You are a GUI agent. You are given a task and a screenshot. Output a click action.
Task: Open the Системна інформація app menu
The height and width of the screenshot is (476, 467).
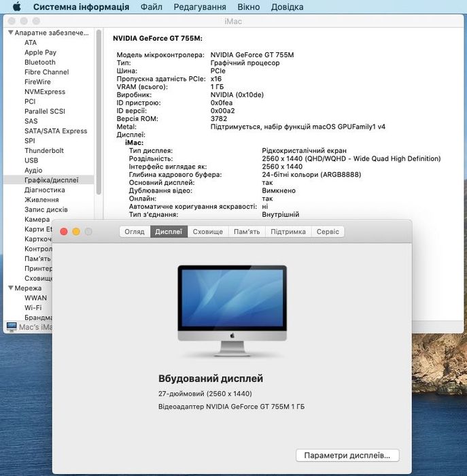[81, 7]
